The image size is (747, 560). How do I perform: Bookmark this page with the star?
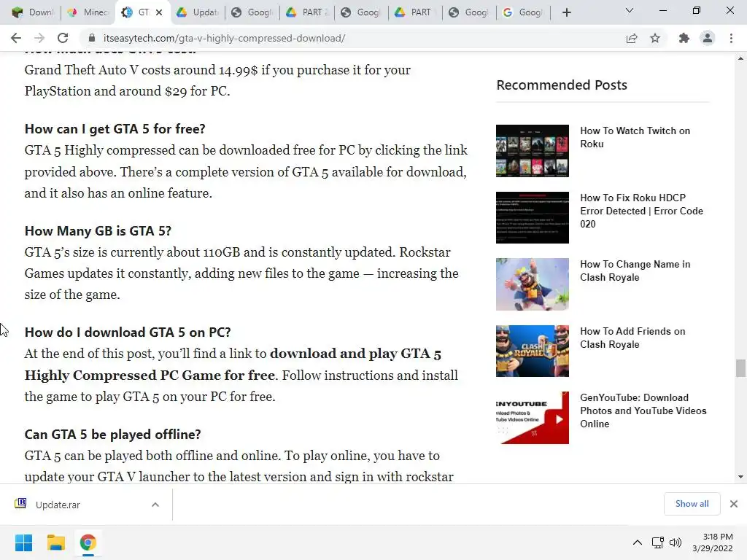655,38
